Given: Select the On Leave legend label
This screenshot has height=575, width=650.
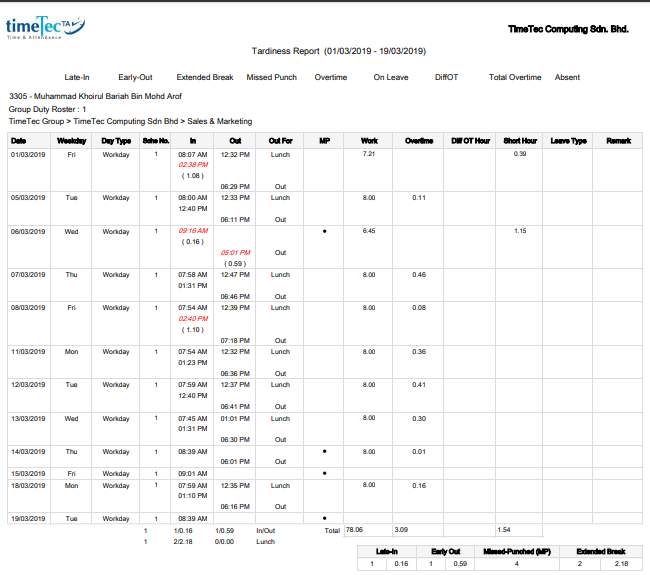Looking at the screenshot, I should click(x=391, y=77).
